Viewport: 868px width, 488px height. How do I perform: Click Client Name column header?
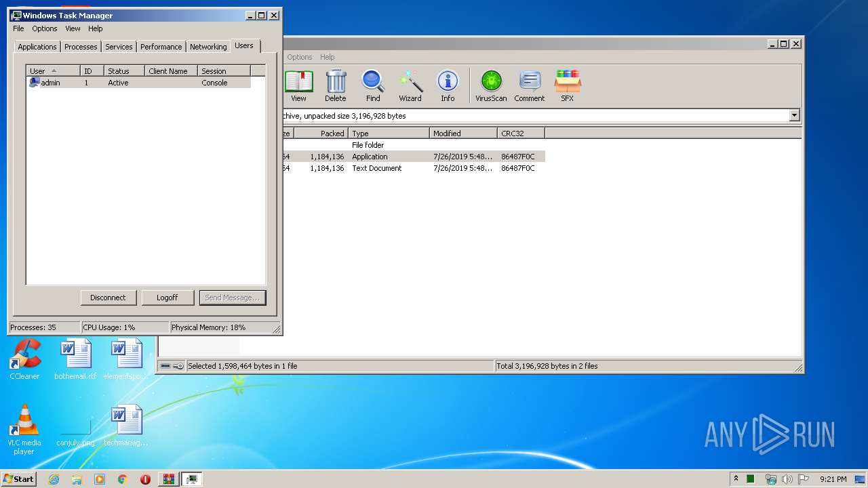pyautogui.click(x=171, y=70)
